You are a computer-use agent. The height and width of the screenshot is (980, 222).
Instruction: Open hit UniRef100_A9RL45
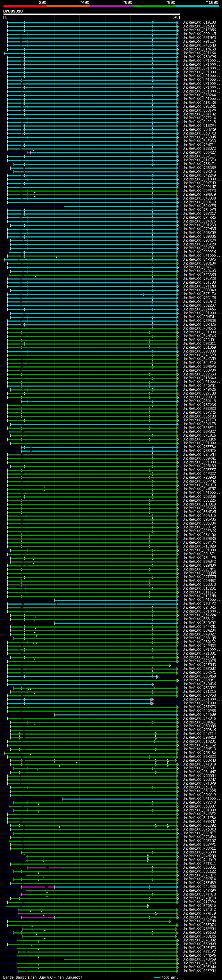coord(199,34)
